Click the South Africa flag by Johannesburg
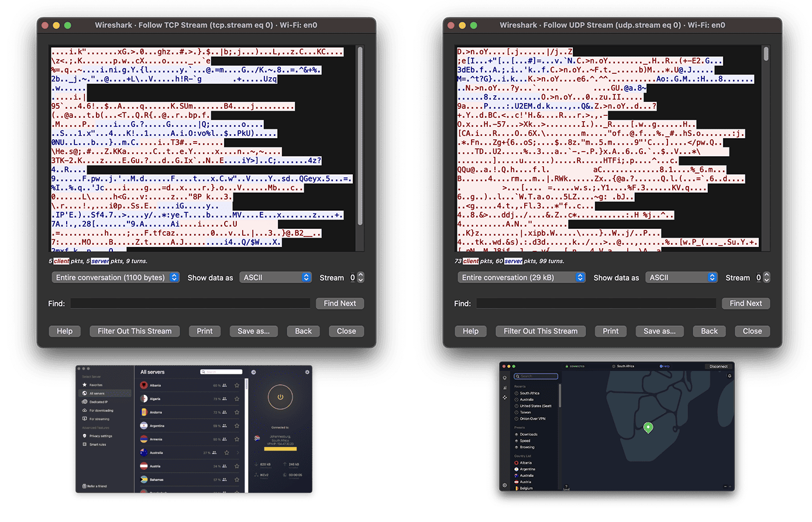The height and width of the screenshot is (522, 812). (257, 438)
